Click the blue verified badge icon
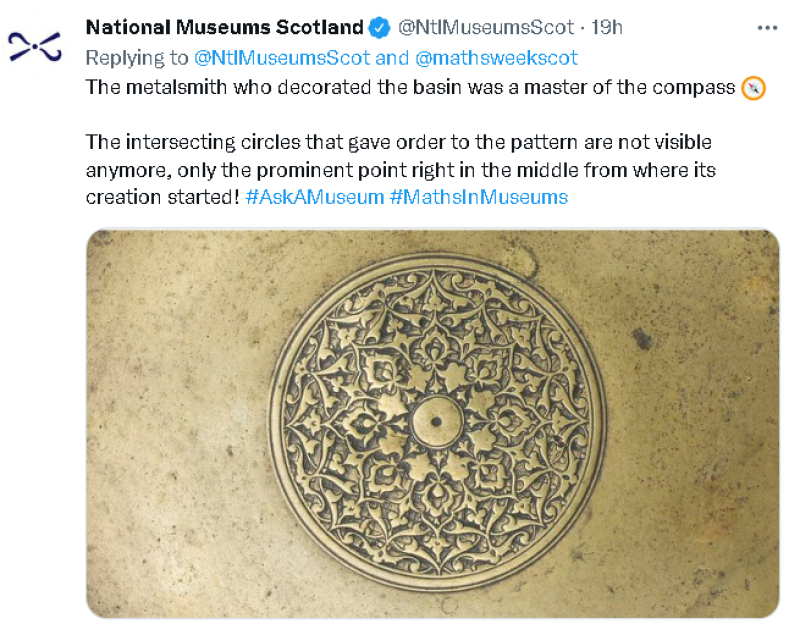The image size is (800, 635). tap(379, 28)
